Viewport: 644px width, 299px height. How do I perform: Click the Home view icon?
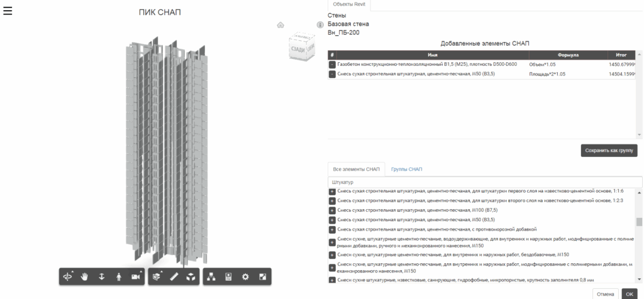tap(280, 25)
